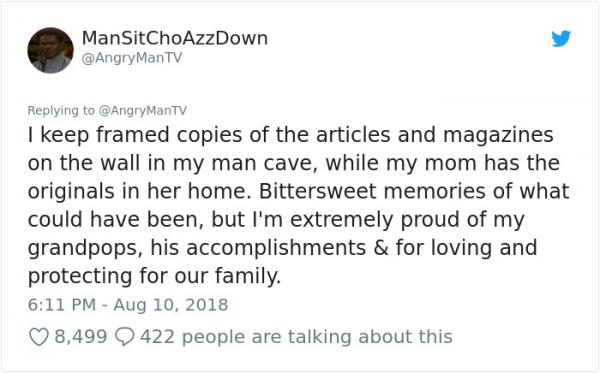Click the 8,499 likes count
This screenshot has height=373, width=600.
81,337
